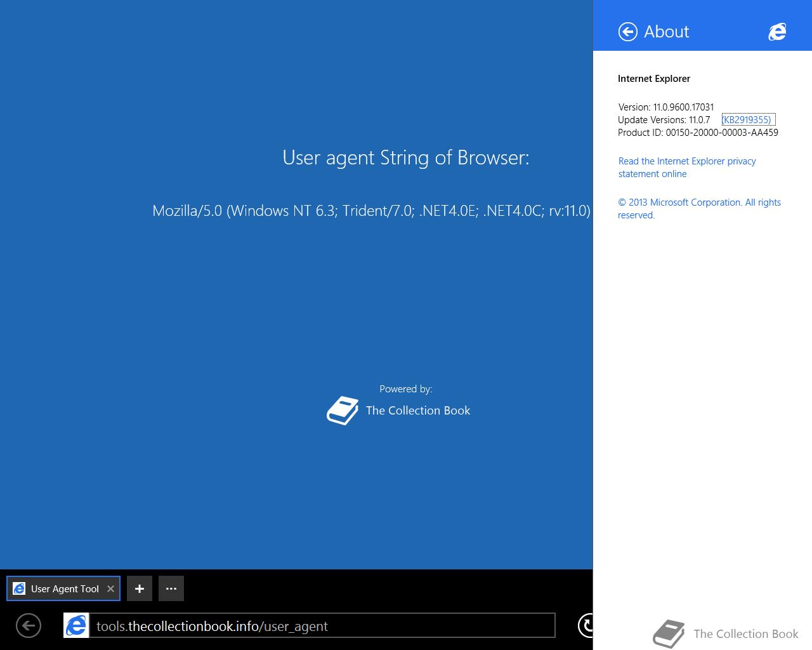Screen dimensions: 812x650
Task: Select the User Agent Tool tab
Action: (x=63, y=588)
